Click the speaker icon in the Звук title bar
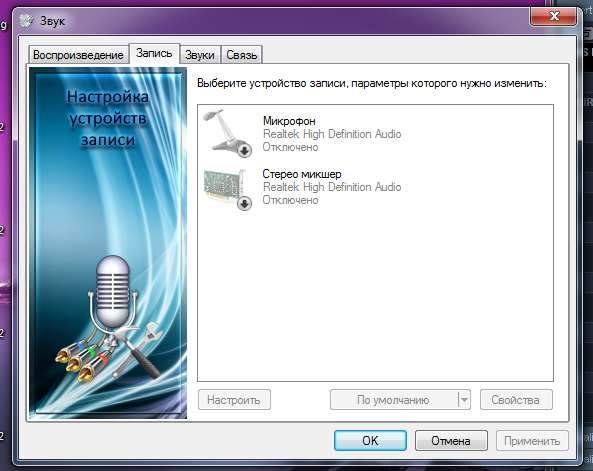This screenshot has height=471, width=593. click(26, 20)
